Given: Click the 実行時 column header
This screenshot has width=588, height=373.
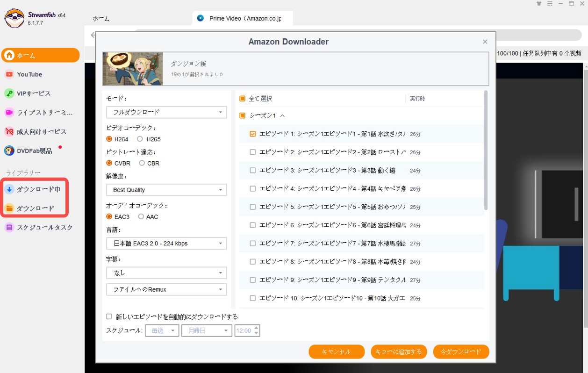Looking at the screenshot, I should click(417, 99).
